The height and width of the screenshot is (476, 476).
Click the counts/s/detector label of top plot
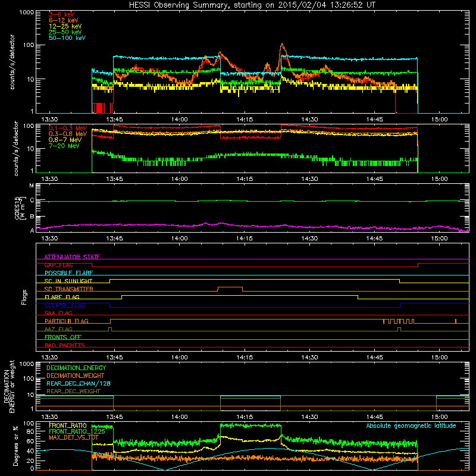coord(12,62)
